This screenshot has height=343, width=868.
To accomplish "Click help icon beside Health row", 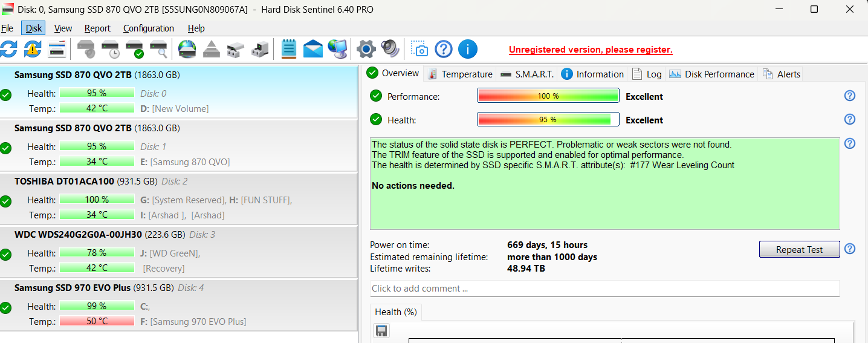I will click(850, 119).
